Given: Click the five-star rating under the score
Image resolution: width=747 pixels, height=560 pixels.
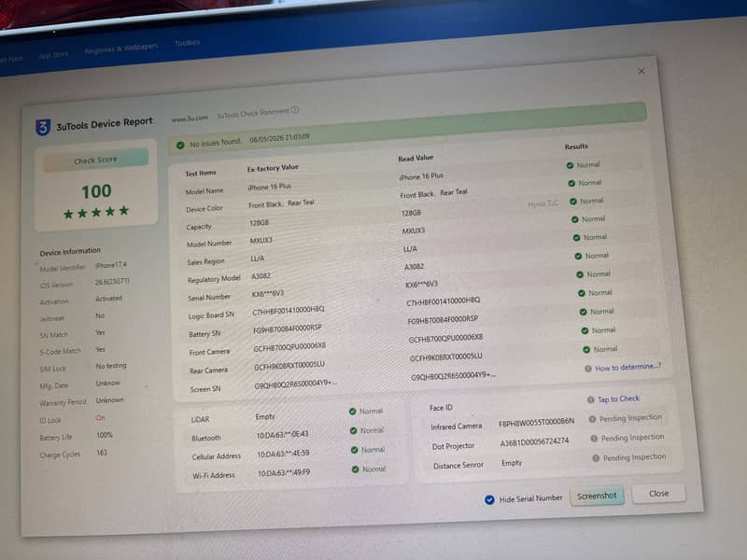Looking at the screenshot, I should coord(97,213).
